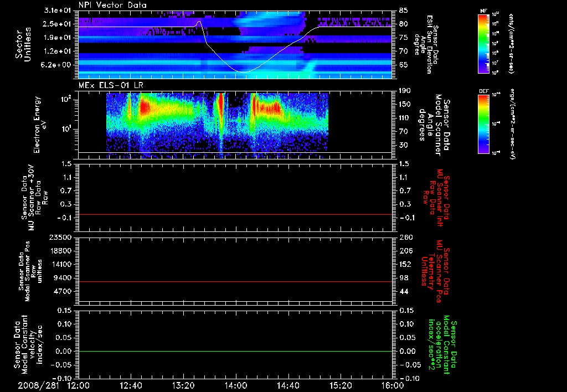Click the '85' sun elevation axis value
Image resolution: width=567 pixels, height=392 pixels.
tap(403, 11)
